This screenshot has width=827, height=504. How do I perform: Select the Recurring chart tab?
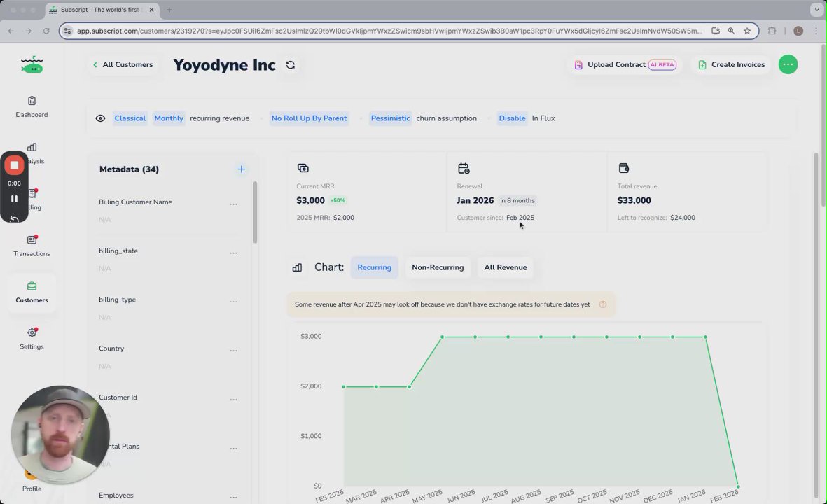click(375, 267)
